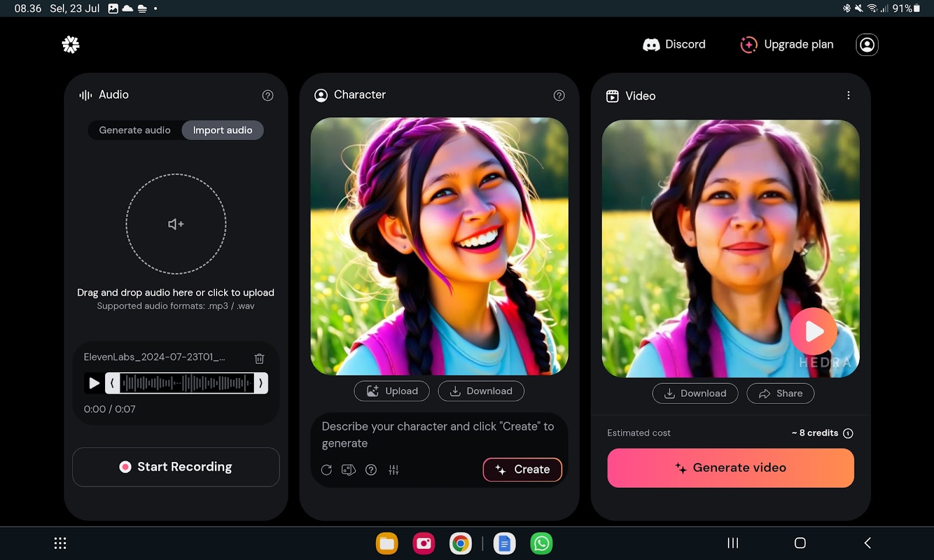
Task: Click the dice icon next to refresh
Action: click(x=348, y=470)
